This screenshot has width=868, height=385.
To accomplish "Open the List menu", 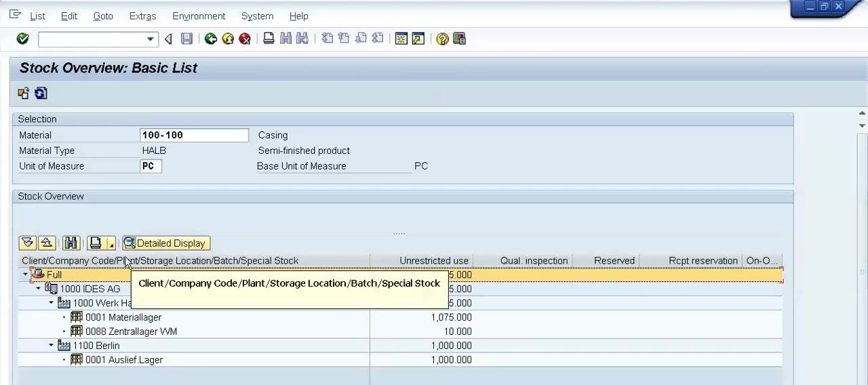I will 37,16.
